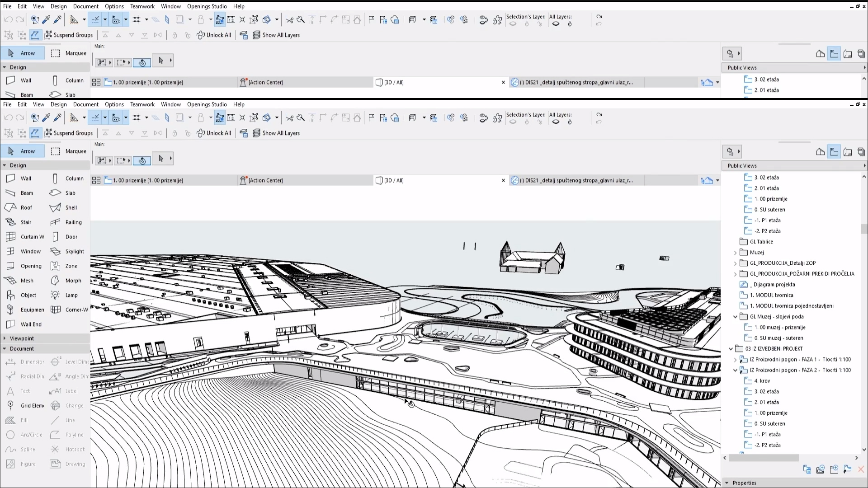This screenshot has height=488, width=868.
Task: Click the navigator horizontal scrollbar right arrow
Action: [856, 458]
